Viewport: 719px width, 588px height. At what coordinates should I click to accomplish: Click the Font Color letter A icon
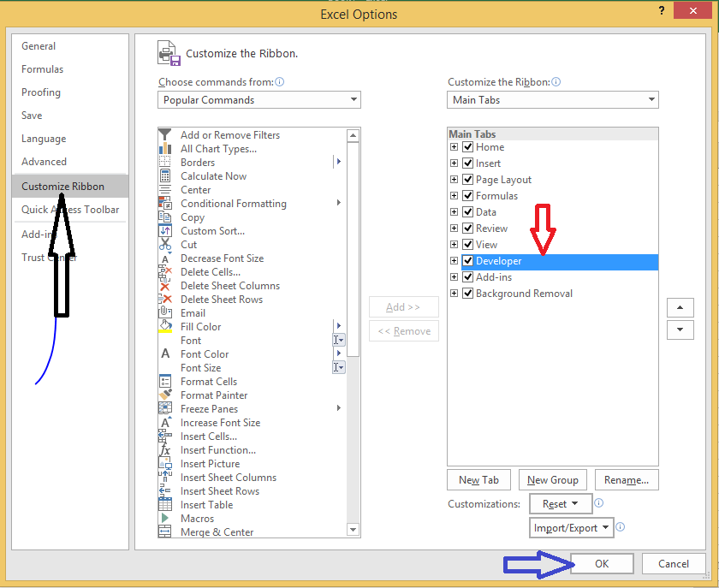(x=165, y=353)
